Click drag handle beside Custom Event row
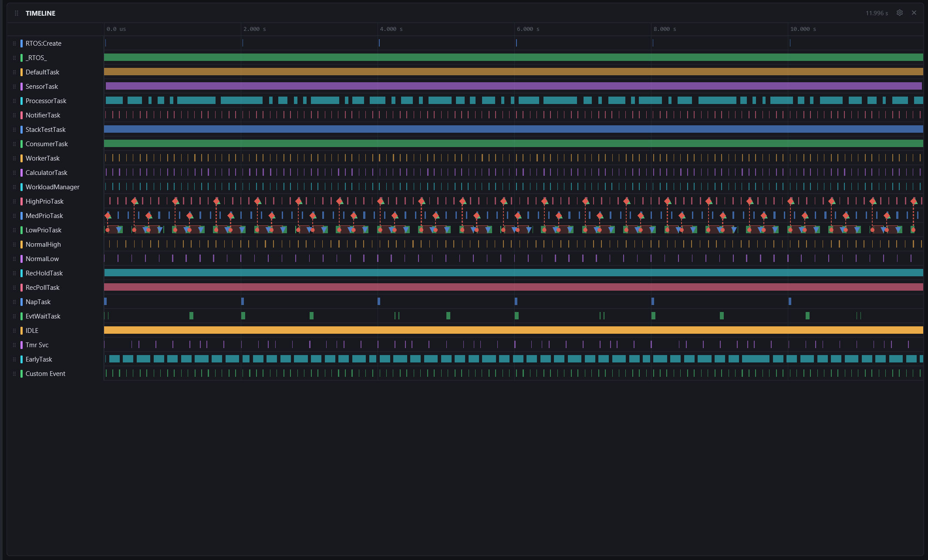The width and height of the screenshot is (928, 560). (x=14, y=374)
